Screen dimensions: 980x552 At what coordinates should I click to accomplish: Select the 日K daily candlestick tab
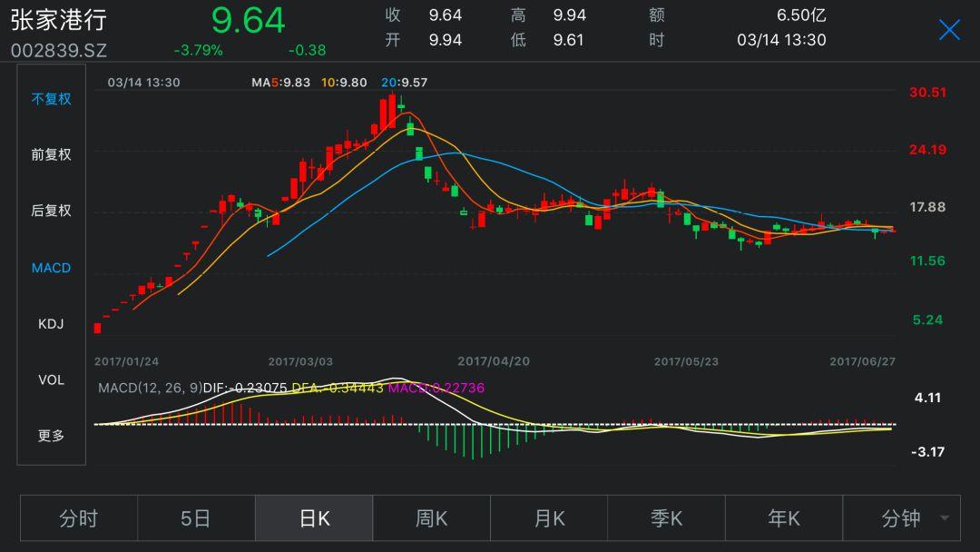point(314,518)
